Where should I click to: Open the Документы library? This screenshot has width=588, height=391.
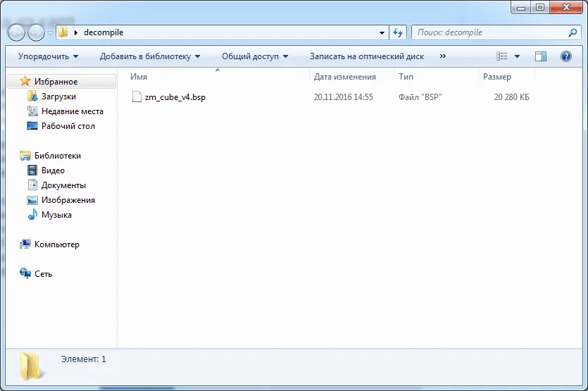coord(63,185)
